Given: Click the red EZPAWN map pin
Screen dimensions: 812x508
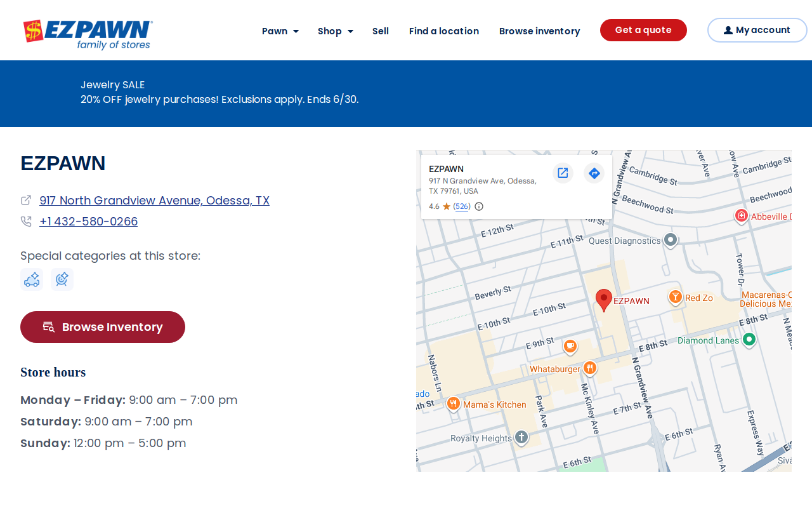Looking at the screenshot, I should (604, 300).
